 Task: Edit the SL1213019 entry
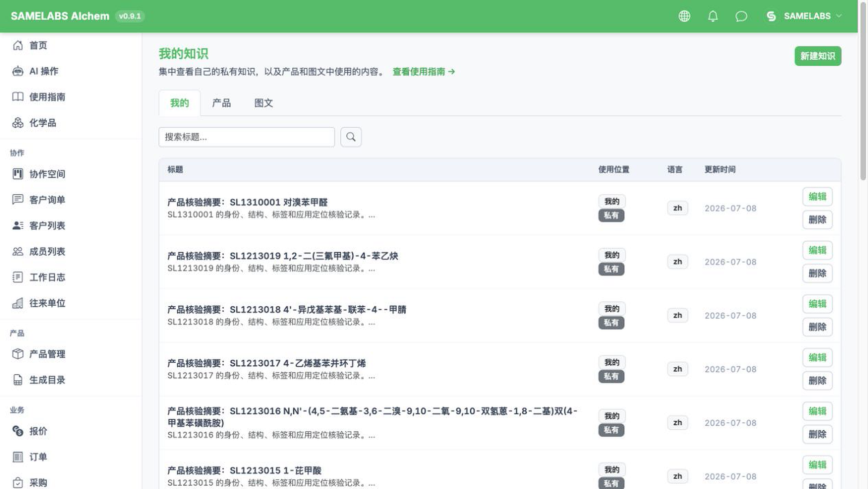817,250
